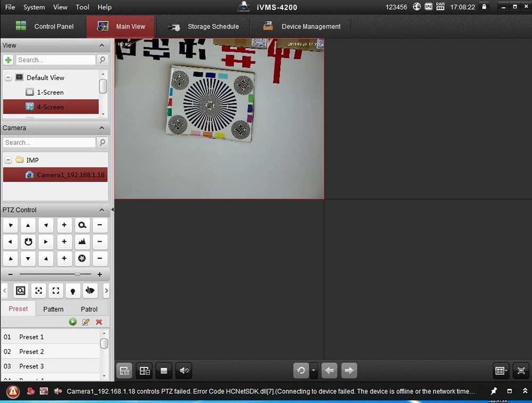Open iris plus button
The image size is (532, 403).
click(64, 258)
